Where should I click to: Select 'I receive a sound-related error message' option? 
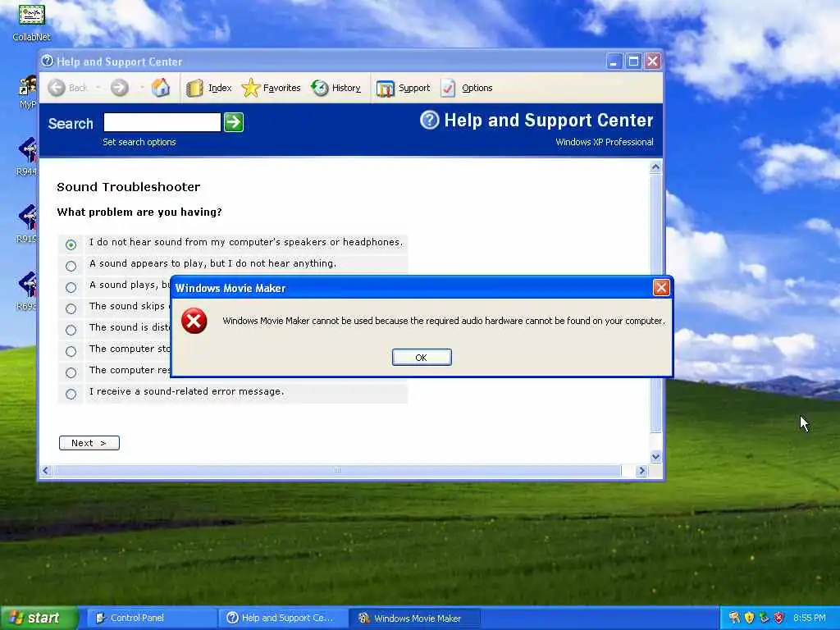click(71, 394)
